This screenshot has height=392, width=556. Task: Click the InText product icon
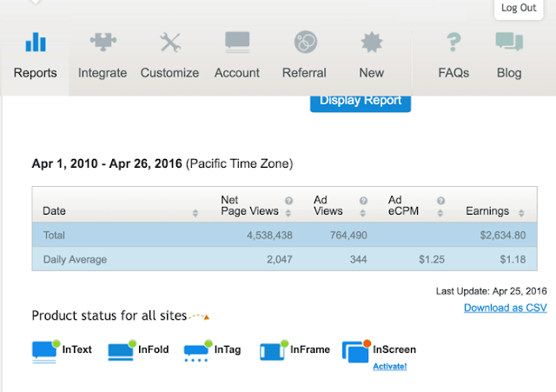pyautogui.click(x=46, y=351)
